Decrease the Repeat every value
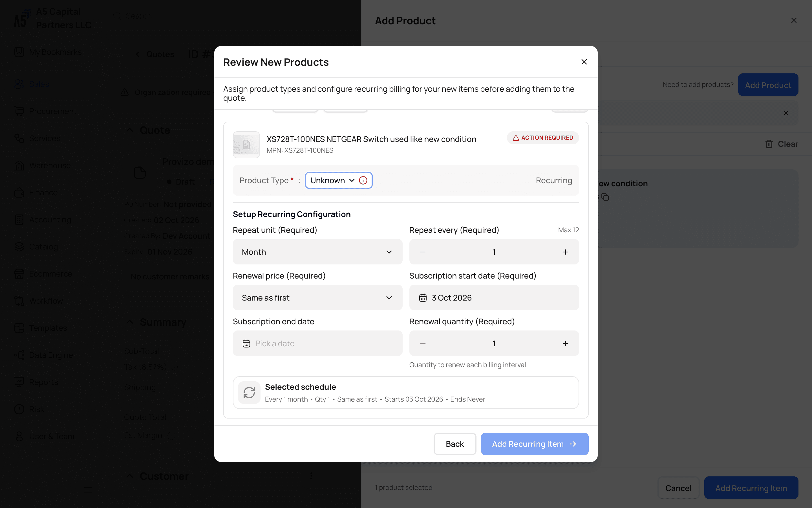This screenshot has height=508, width=812. 423,252
